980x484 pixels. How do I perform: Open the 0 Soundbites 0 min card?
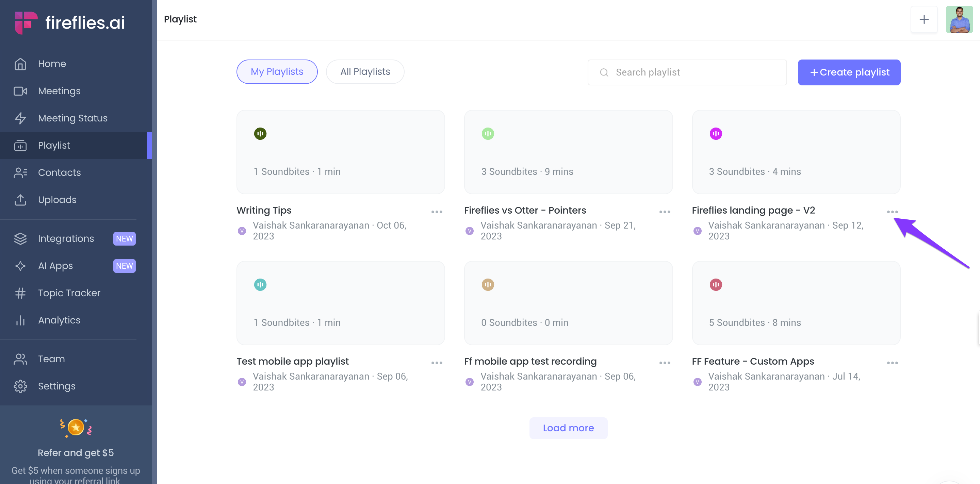[568, 303]
